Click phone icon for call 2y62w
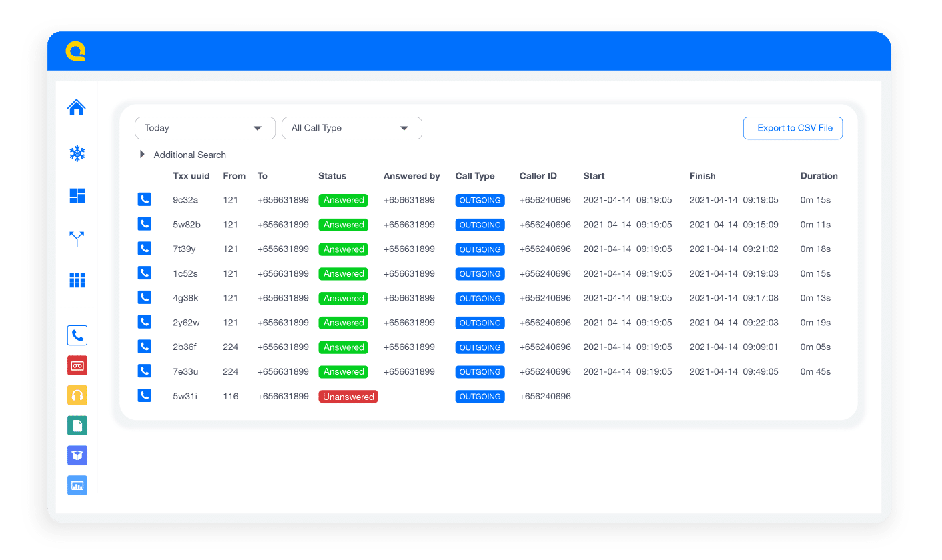The image size is (942, 560). coord(144,322)
